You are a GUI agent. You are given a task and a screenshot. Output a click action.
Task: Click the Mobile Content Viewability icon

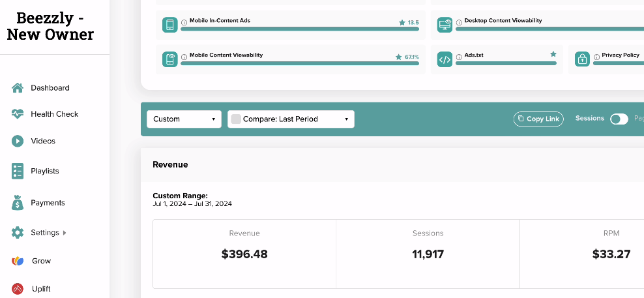(170, 59)
